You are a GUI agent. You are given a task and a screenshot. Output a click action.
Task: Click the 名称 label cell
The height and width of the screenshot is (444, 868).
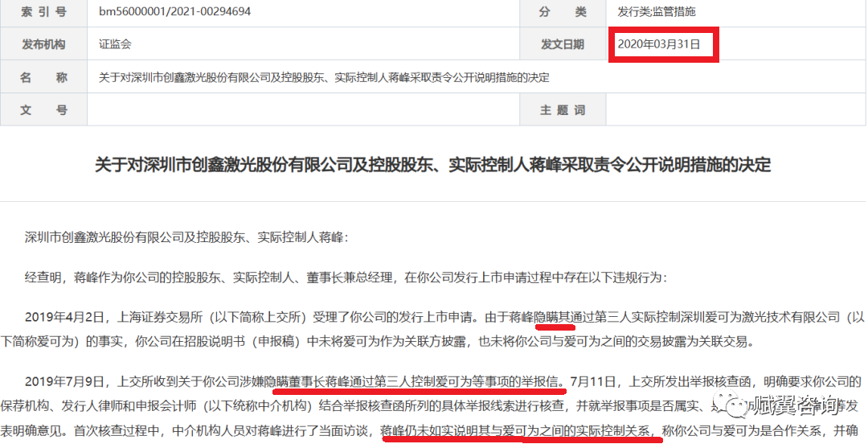(43, 77)
